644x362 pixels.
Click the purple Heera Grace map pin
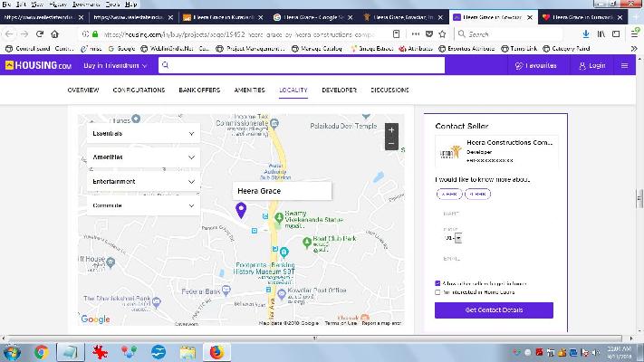tap(241, 210)
